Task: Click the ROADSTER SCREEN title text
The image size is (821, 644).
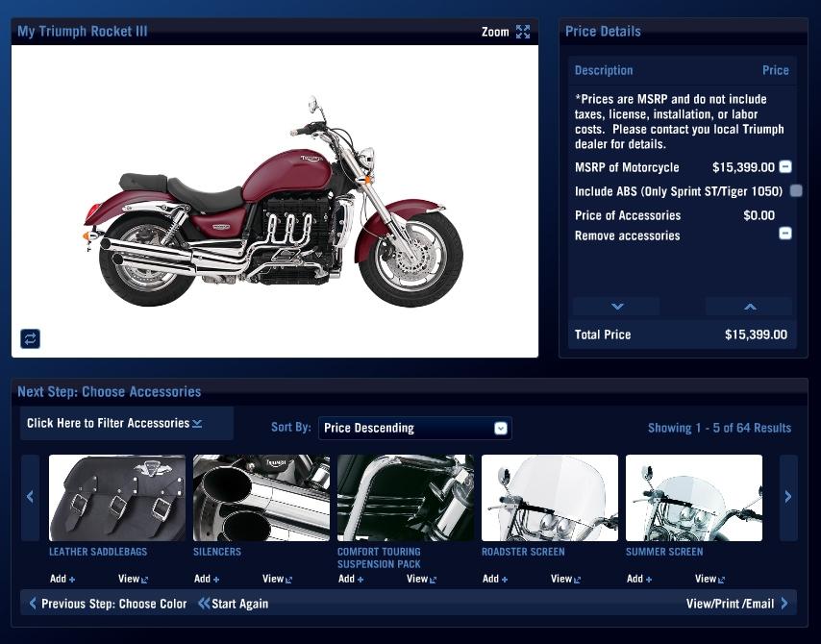Action: point(523,552)
